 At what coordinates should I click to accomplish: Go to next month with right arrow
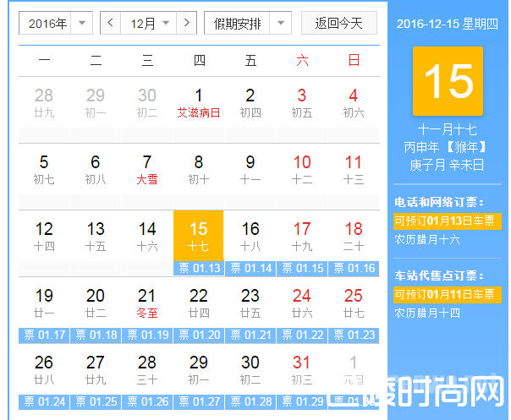pyautogui.click(x=188, y=24)
